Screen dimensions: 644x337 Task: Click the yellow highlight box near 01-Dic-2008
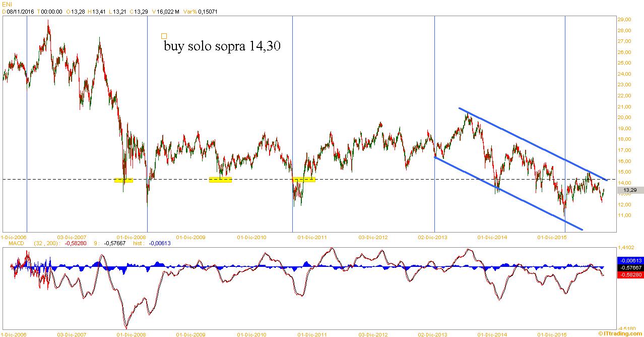123,180
